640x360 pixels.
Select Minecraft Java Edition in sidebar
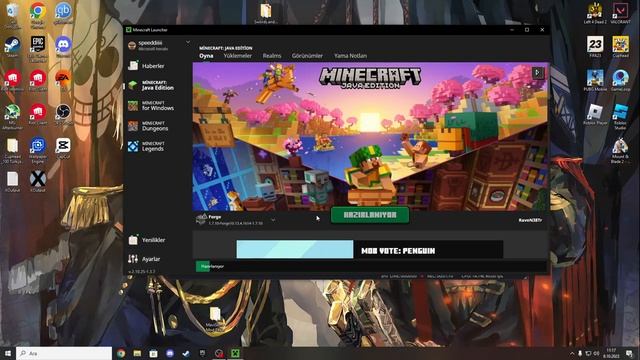point(151,85)
